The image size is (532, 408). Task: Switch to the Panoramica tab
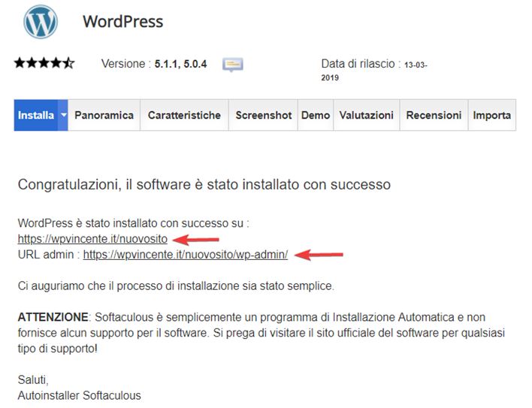pos(104,115)
